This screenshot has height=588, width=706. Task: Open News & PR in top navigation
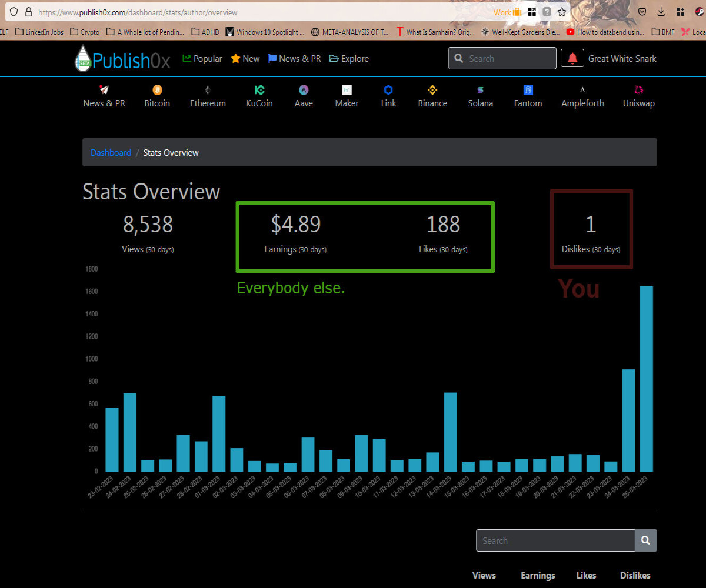tap(294, 58)
